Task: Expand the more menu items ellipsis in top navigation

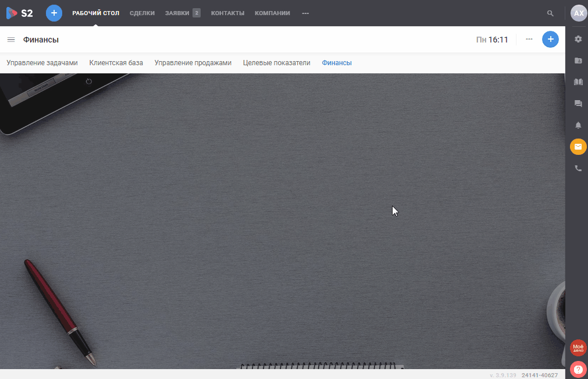Action: (305, 13)
